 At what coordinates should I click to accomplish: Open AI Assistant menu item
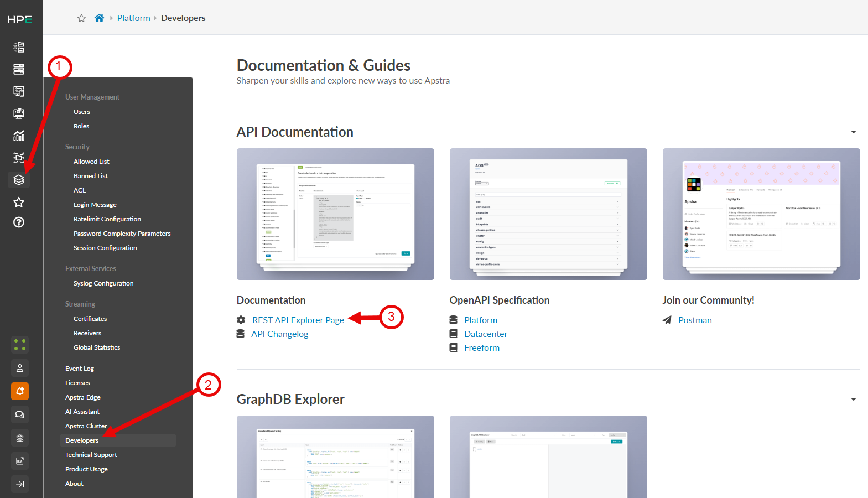click(x=82, y=412)
